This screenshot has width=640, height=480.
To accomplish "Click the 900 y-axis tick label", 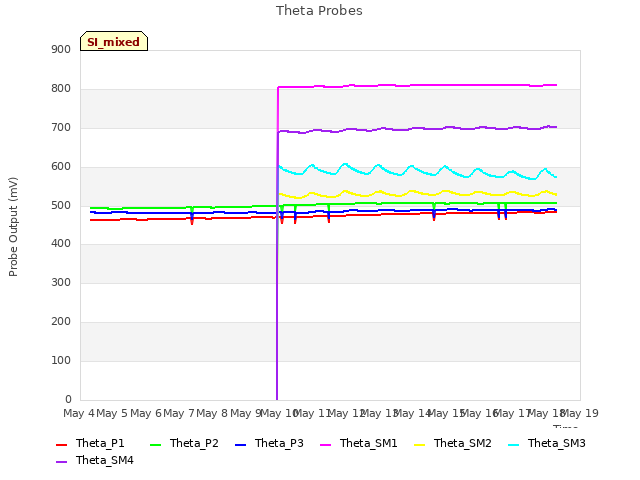I will [x=61, y=50].
